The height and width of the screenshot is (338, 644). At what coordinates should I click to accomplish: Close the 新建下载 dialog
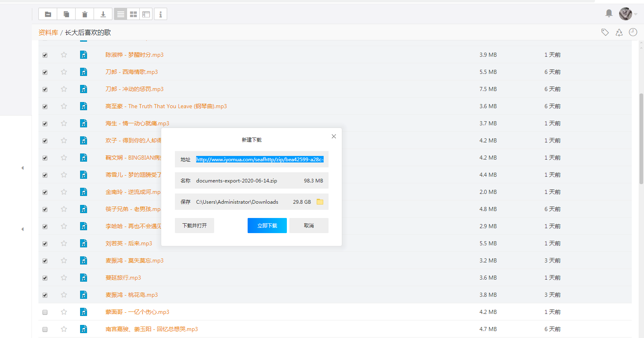(334, 136)
